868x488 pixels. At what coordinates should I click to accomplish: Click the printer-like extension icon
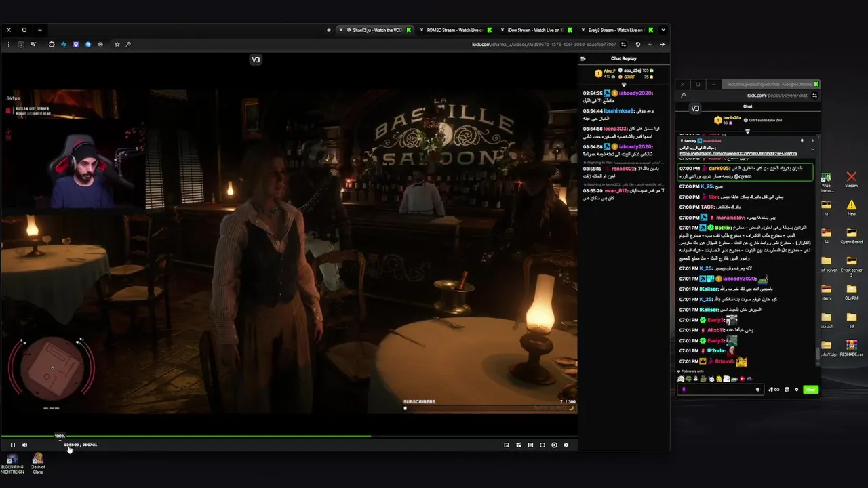click(x=100, y=44)
